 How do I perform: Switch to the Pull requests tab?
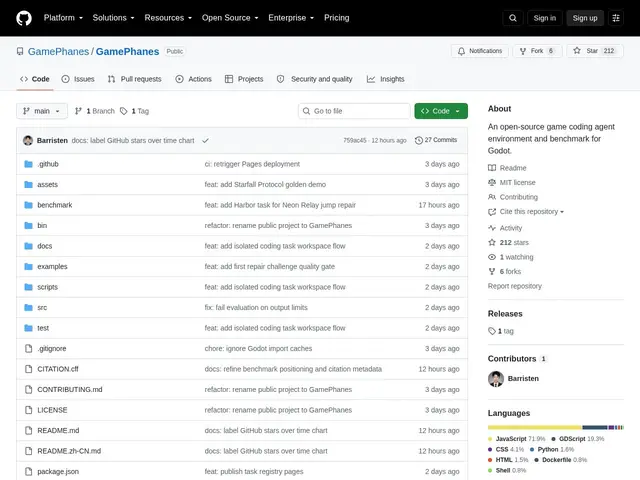(x=135, y=79)
